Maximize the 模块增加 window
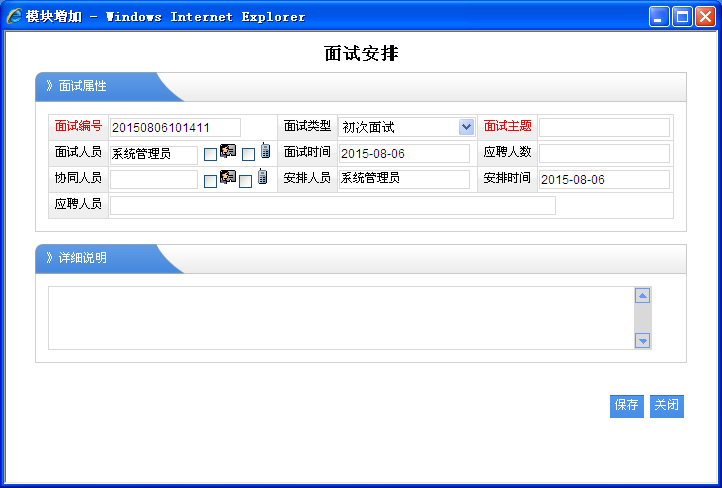 (682, 16)
